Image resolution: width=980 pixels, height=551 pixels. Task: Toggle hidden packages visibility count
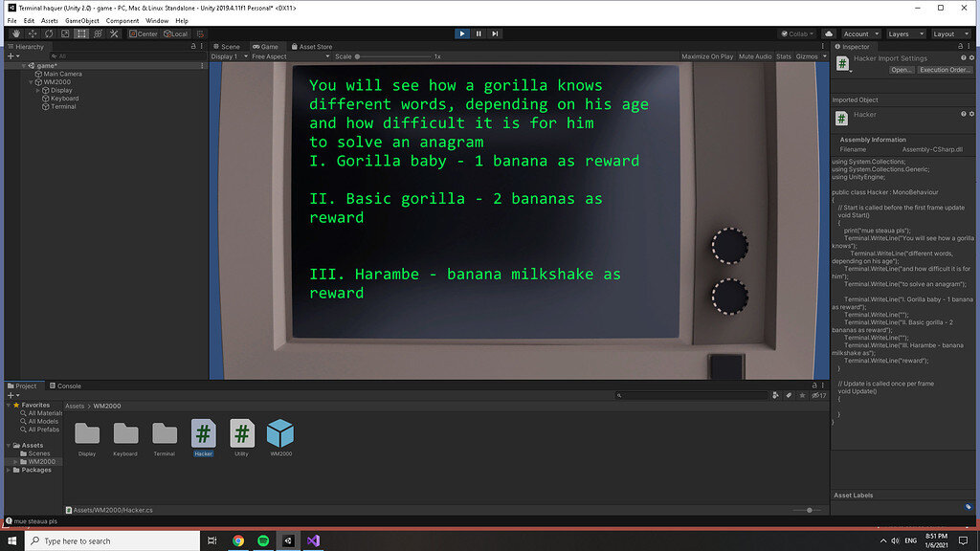[819, 395]
